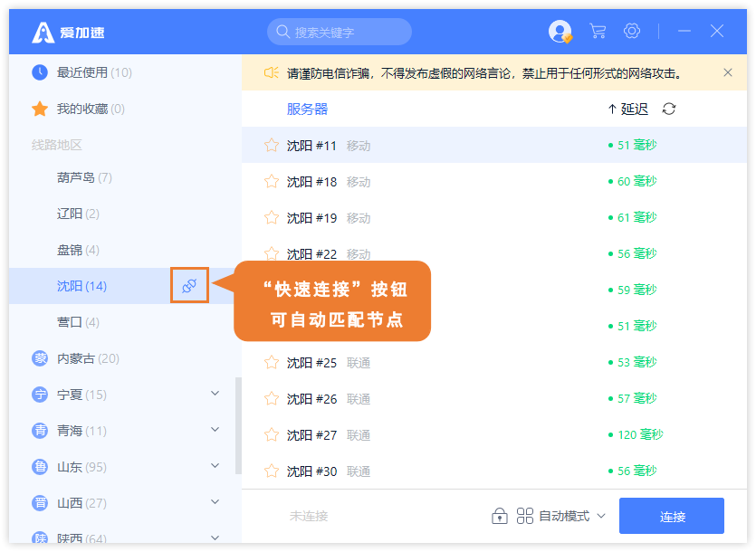
Task: Select server 沈阳 #26 联通
Action: [x=494, y=398]
